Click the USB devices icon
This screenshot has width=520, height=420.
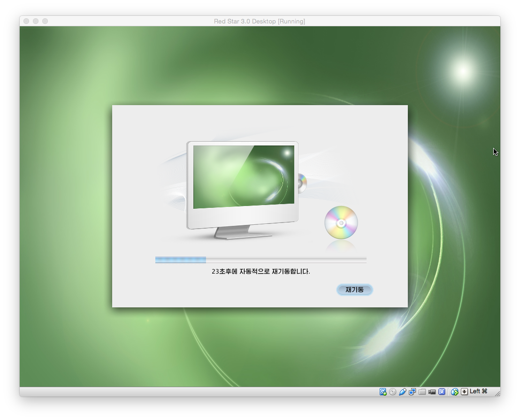tap(403, 392)
